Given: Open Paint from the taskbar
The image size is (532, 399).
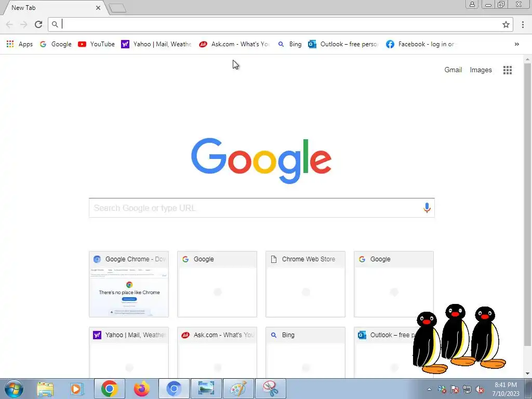Looking at the screenshot, I should [238, 389].
